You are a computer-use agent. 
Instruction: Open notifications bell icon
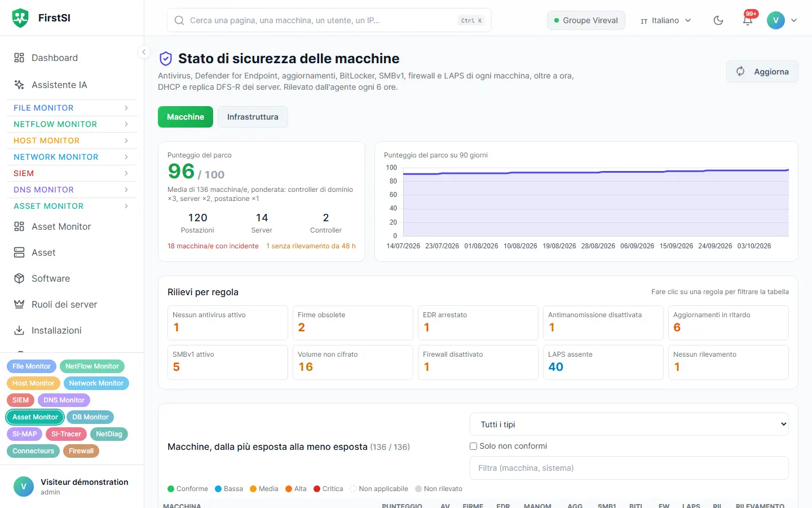pyautogui.click(x=748, y=20)
